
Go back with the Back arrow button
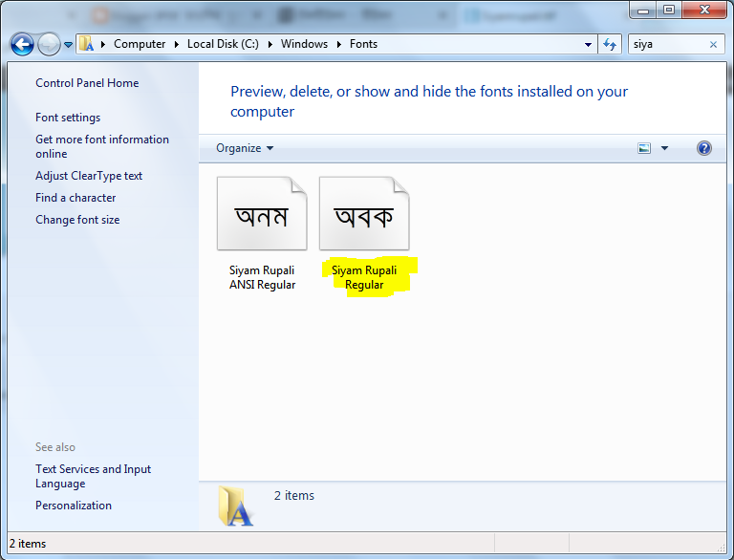22,45
